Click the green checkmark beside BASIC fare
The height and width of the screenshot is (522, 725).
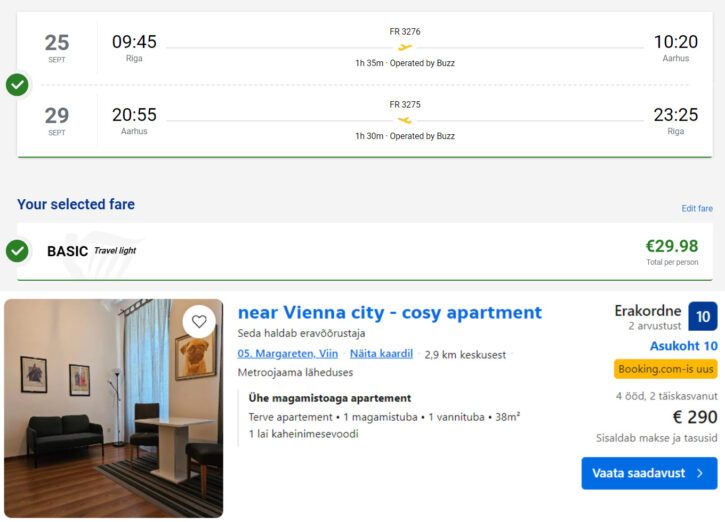(17, 251)
